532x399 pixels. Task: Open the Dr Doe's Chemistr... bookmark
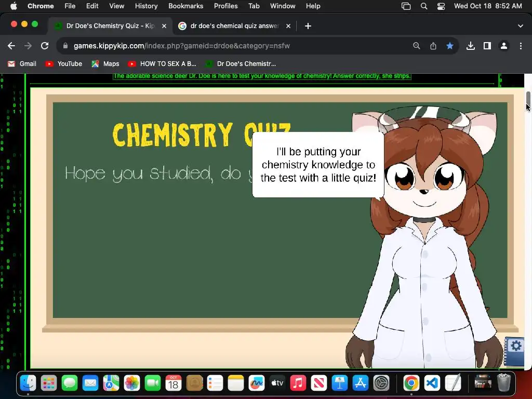click(241, 64)
